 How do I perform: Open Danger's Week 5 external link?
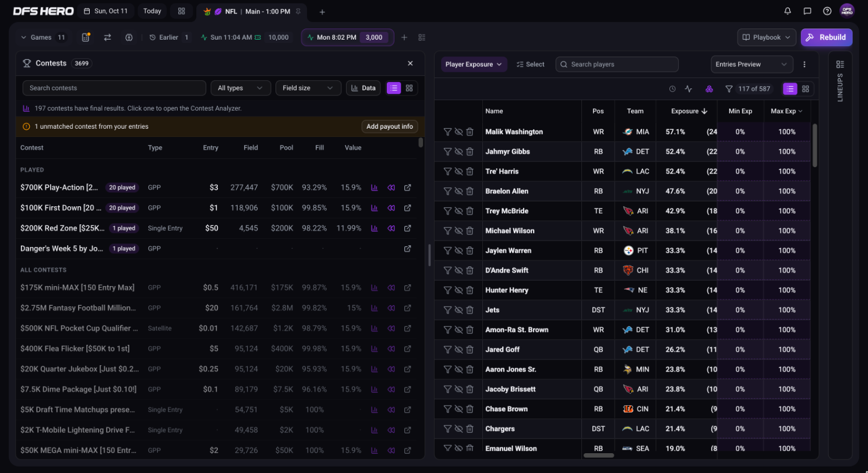point(408,248)
